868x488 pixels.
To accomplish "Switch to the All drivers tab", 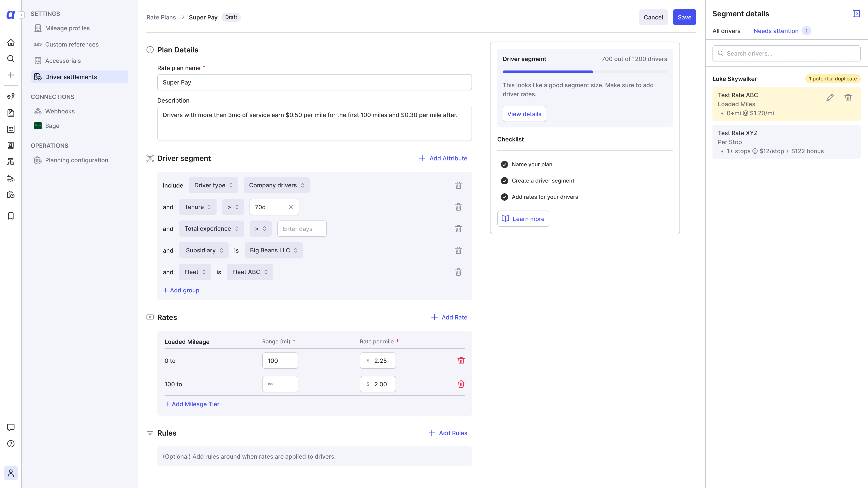I will tap(726, 31).
